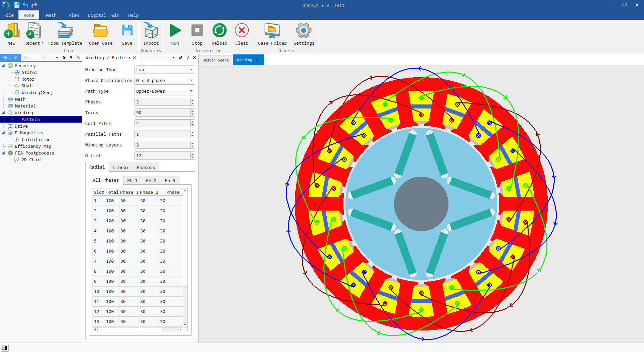The height and width of the screenshot is (352, 644).
Task: Switch to the Linear view tab
Action: pos(121,167)
